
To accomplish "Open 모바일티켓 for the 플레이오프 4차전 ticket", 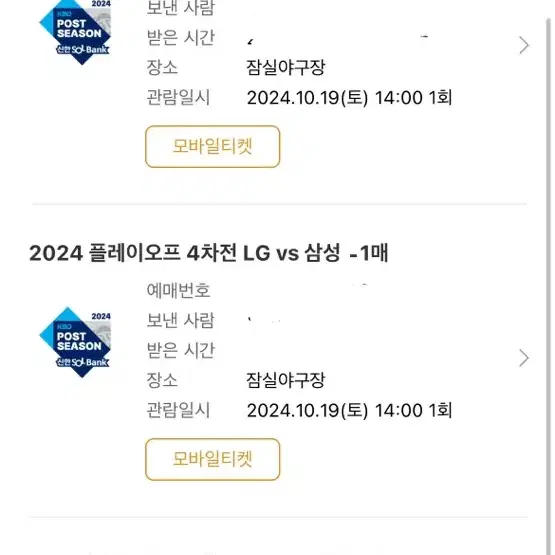I will coord(212,459).
